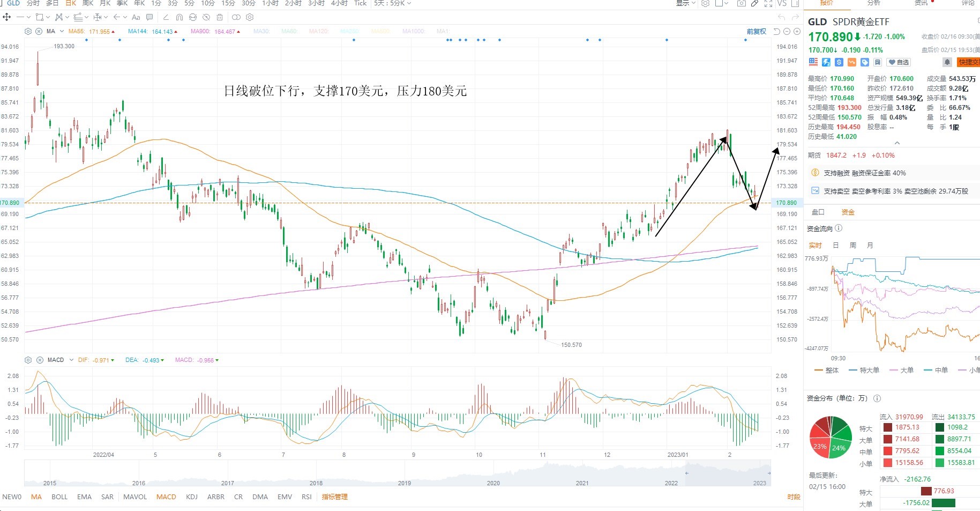Zoom in chart with plus icon
This screenshot has width=980, height=511.
pos(797,32)
